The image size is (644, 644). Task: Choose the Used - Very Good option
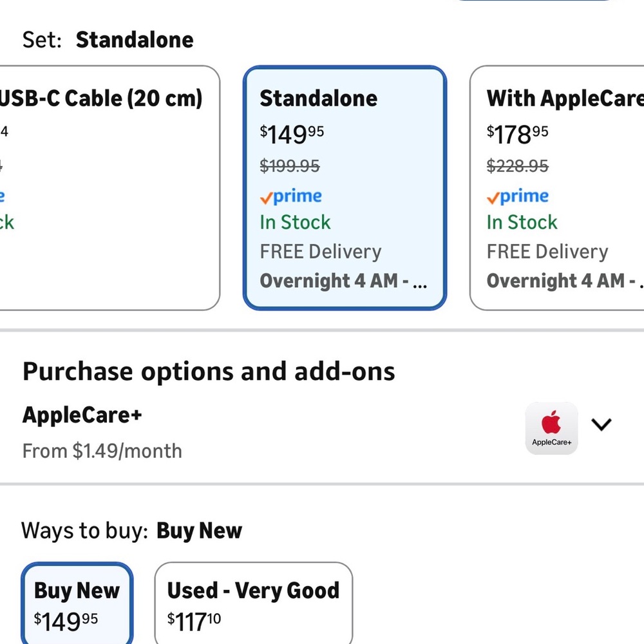click(253, 603)
